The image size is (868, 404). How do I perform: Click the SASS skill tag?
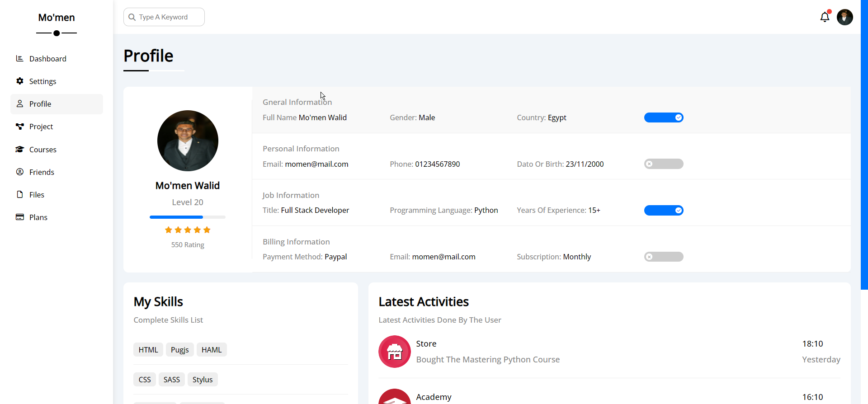point(172,380)
